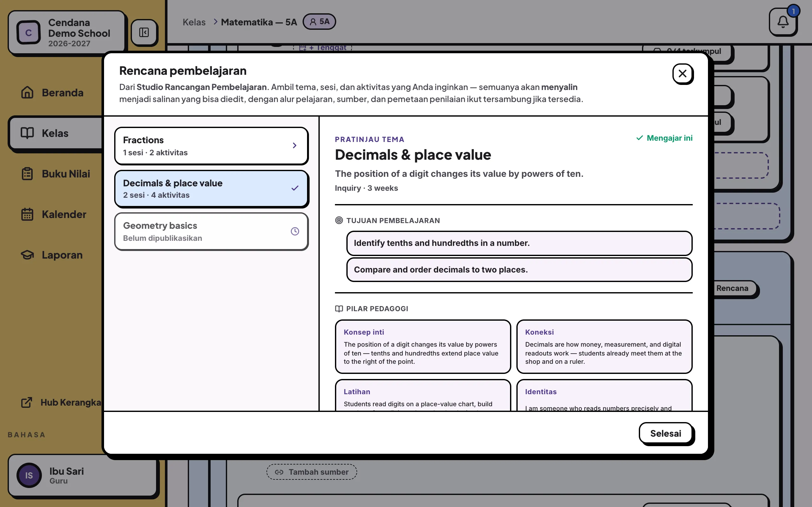The image size is (812, 507).
Task: Go to Kelas breadcrumb
Action: click(x=194, y=22)
